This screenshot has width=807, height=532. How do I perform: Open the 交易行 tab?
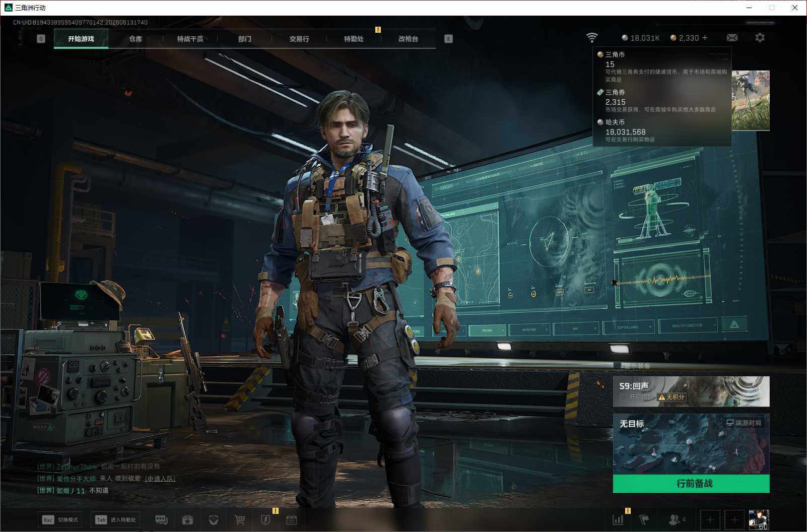pyautogui.click(x=299, y=39)
